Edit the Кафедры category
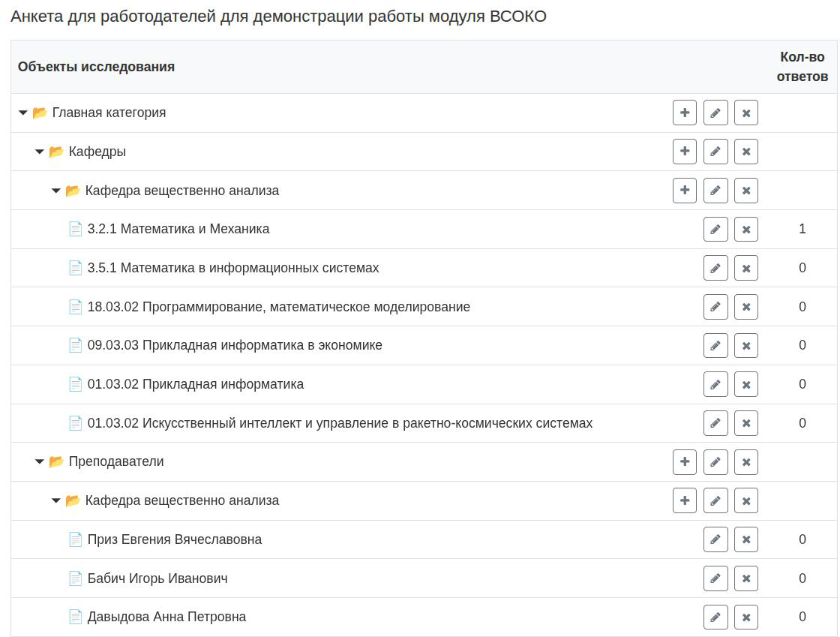Image resolution: width=840 pixels, height=637 pixels. click(x=715, y=151)
